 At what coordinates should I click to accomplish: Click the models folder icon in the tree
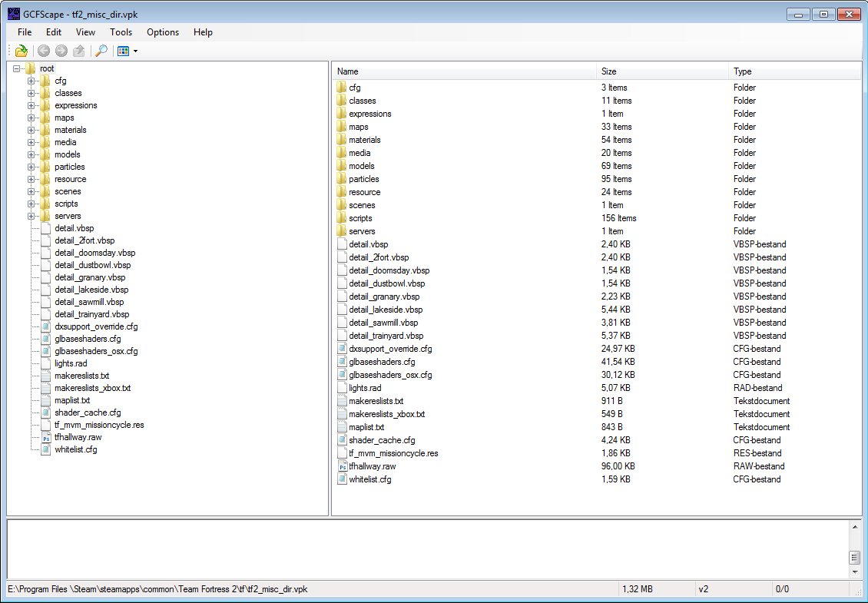tap(45, 154)
